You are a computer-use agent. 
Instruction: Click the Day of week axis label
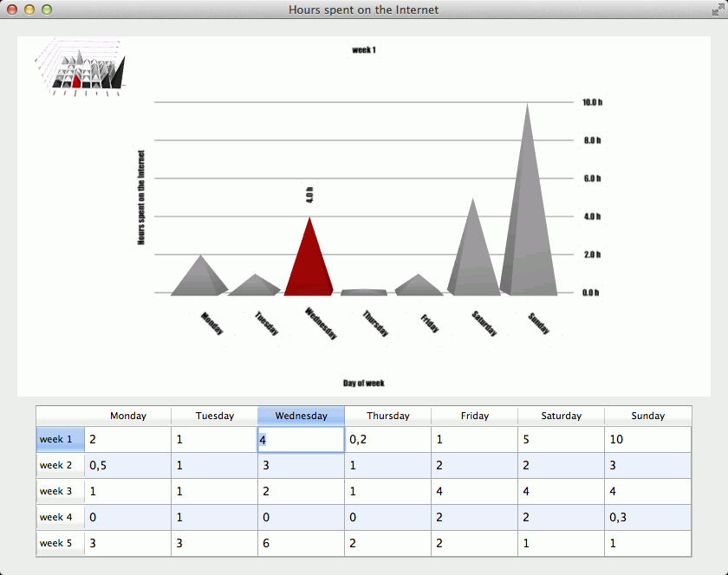point(364,383)
